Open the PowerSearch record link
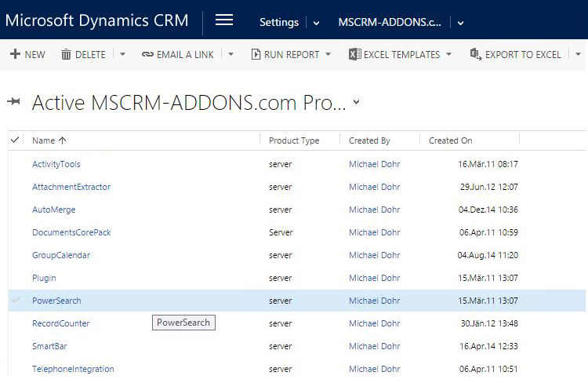The image size is (588, 383). coord(56,301)
